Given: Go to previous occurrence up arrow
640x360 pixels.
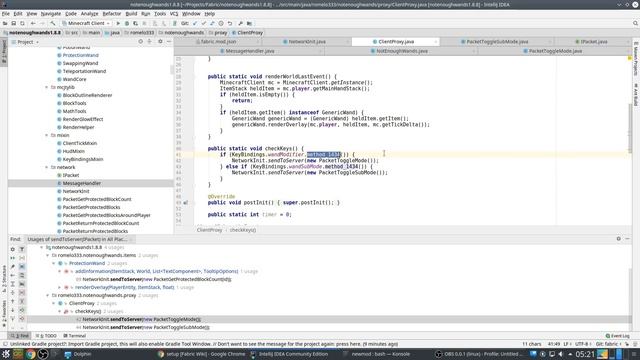Looking at the screenshot, I should pos(13,302).
